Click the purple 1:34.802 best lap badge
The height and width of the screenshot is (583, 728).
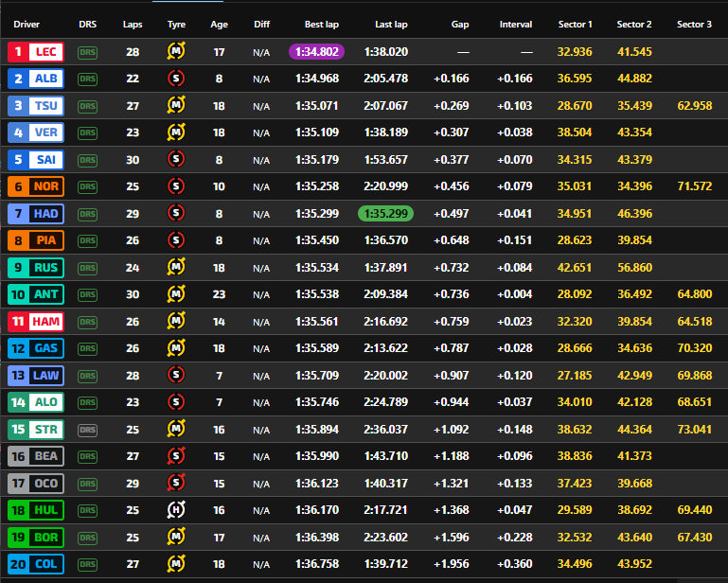316,52
